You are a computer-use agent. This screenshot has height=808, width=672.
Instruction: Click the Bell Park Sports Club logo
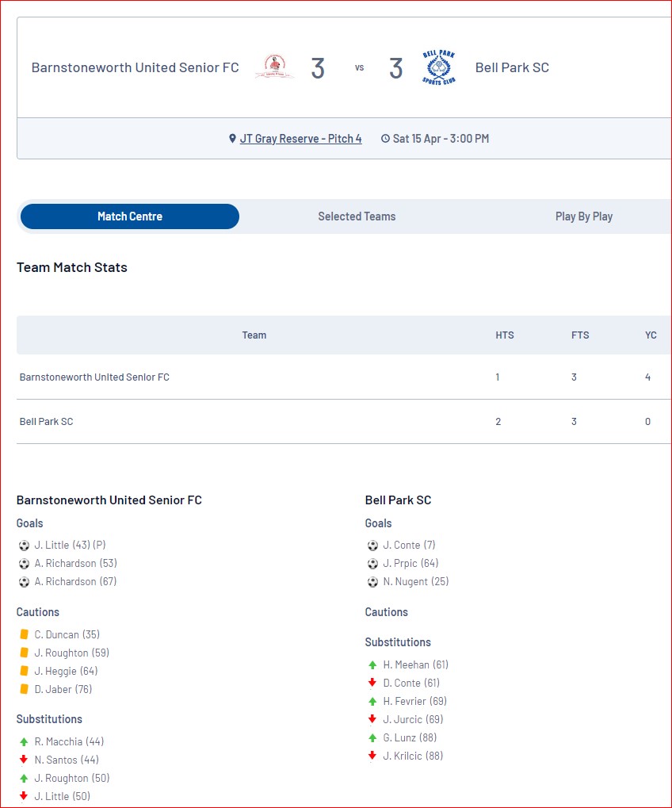coord(438,67)
